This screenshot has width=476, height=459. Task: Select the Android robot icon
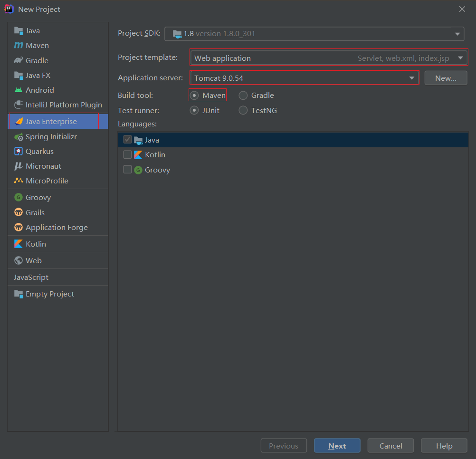tap(19, 90)
